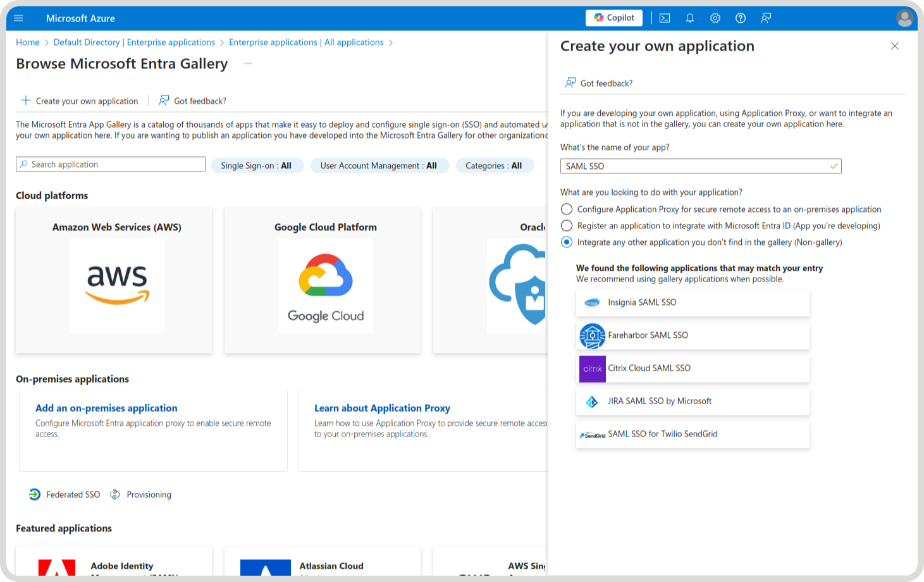Click the green validation checkmark in name field
Screen dimensions: 924x582
834,166
